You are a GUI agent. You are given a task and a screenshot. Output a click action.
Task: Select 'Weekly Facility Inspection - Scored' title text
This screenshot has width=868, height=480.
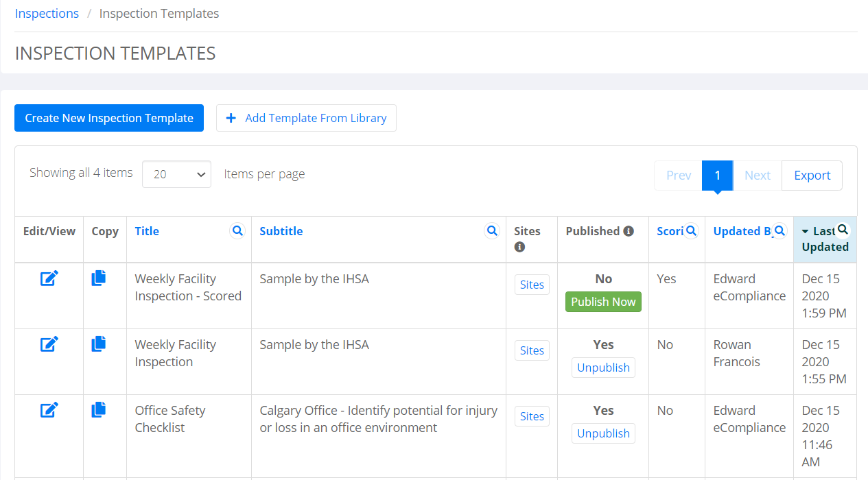188,287
